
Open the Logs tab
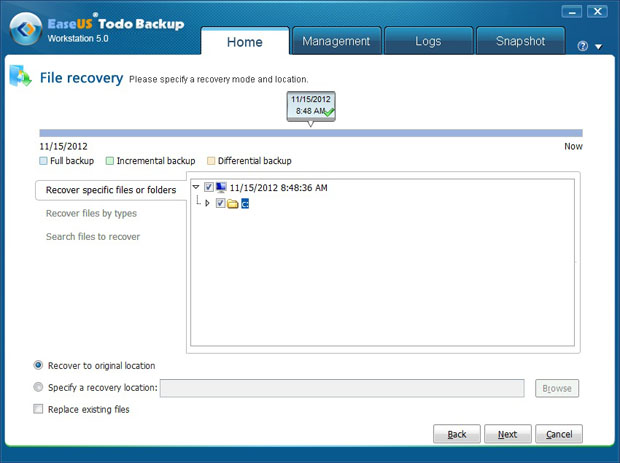(x=428, y=41)
